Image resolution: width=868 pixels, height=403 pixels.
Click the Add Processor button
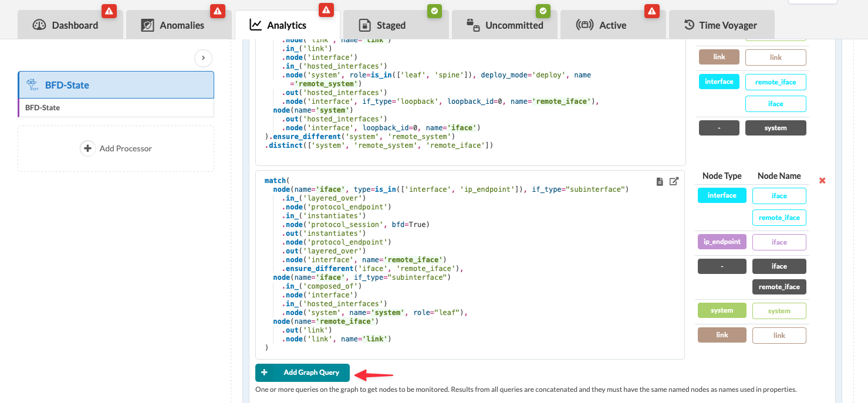coord(116,148)
